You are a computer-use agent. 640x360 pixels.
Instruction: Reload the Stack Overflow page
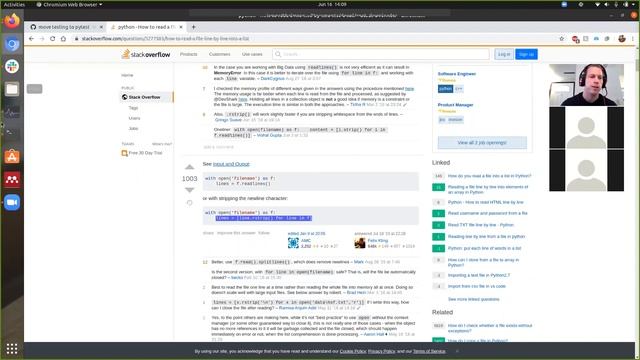[52, 38]
